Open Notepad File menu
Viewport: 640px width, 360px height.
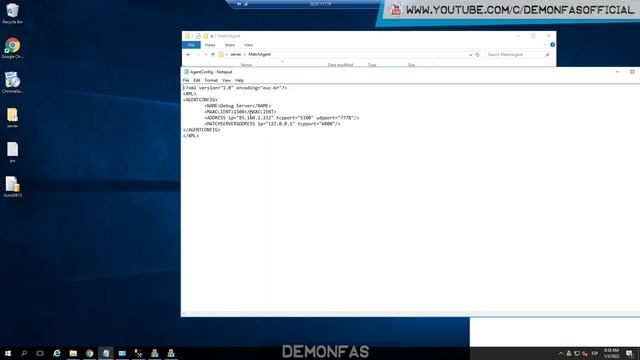point(186,80)
